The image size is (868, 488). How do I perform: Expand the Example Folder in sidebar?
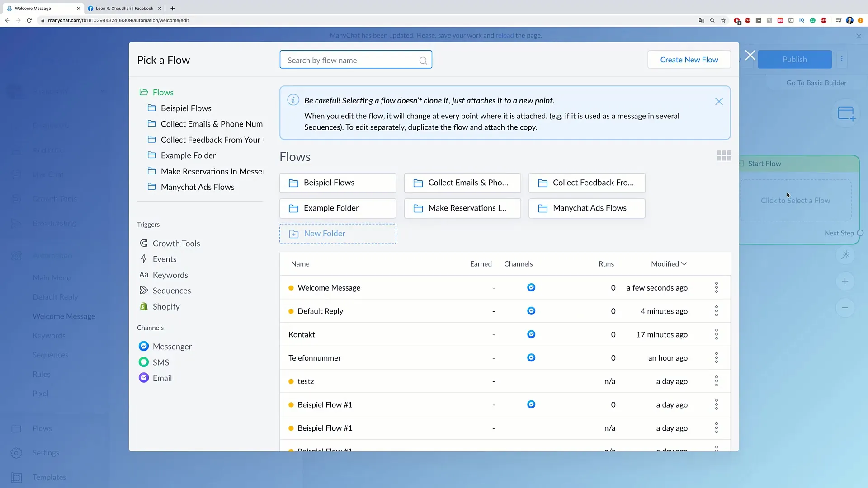[189, 155]
